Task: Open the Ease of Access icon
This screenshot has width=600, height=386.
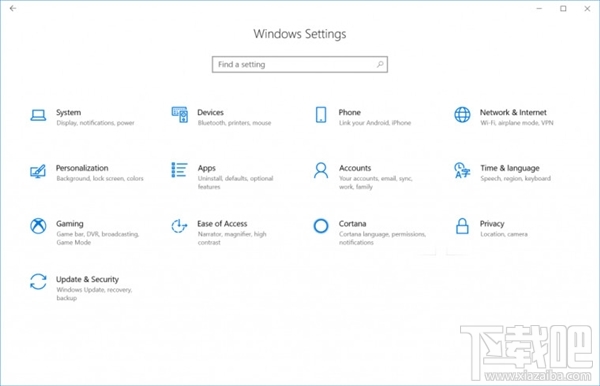Action: point(179,226)
